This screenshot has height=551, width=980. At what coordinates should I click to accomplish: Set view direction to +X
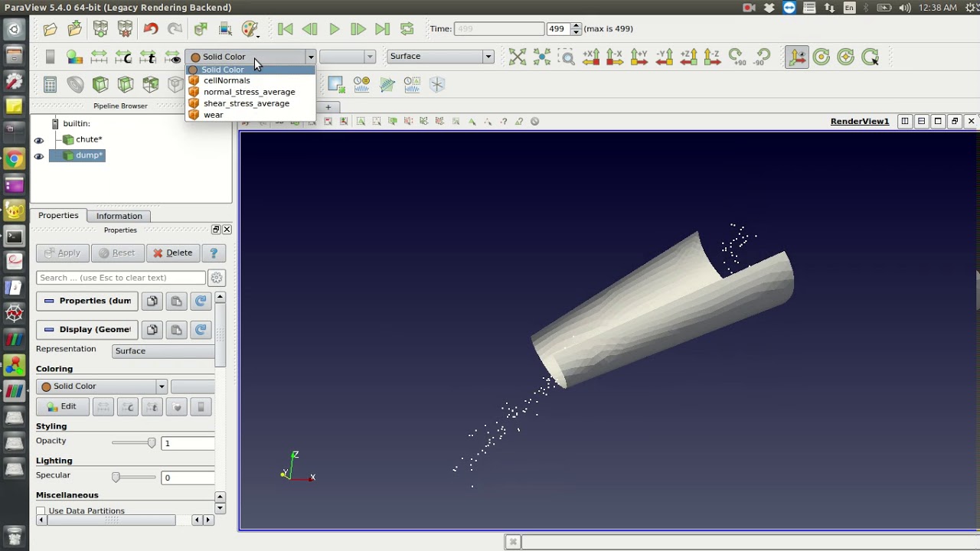(x=591, y=57)
